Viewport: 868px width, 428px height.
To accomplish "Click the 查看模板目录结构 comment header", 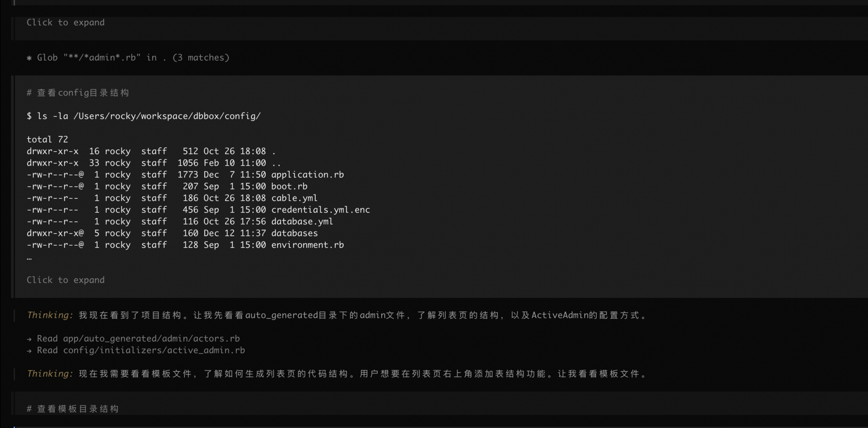I will coord(77,409).
